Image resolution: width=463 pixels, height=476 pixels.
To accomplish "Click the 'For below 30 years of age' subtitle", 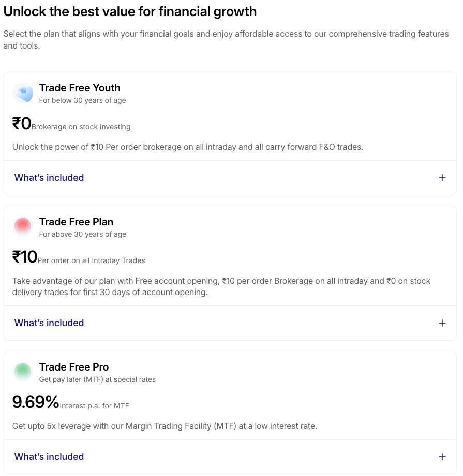I will click(82, 100).
